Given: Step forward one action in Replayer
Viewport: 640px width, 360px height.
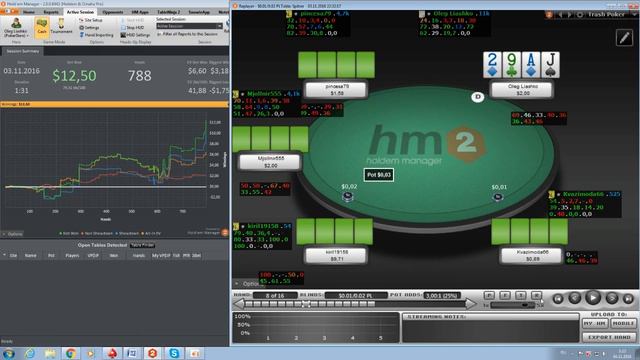Looking at the screenshot, I should click(611, 299).
